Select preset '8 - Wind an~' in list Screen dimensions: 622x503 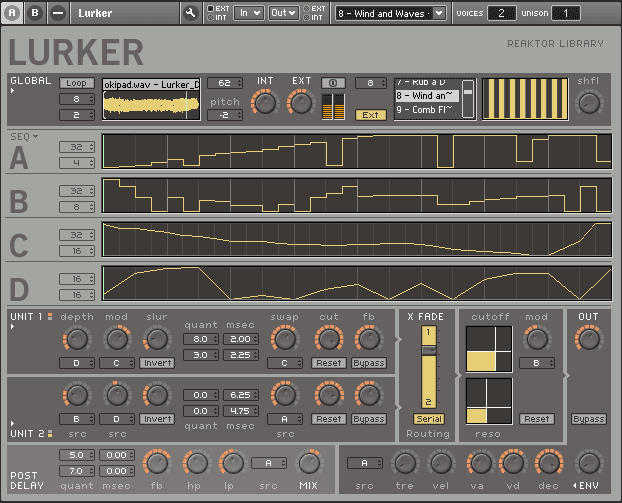coord(427,96)
